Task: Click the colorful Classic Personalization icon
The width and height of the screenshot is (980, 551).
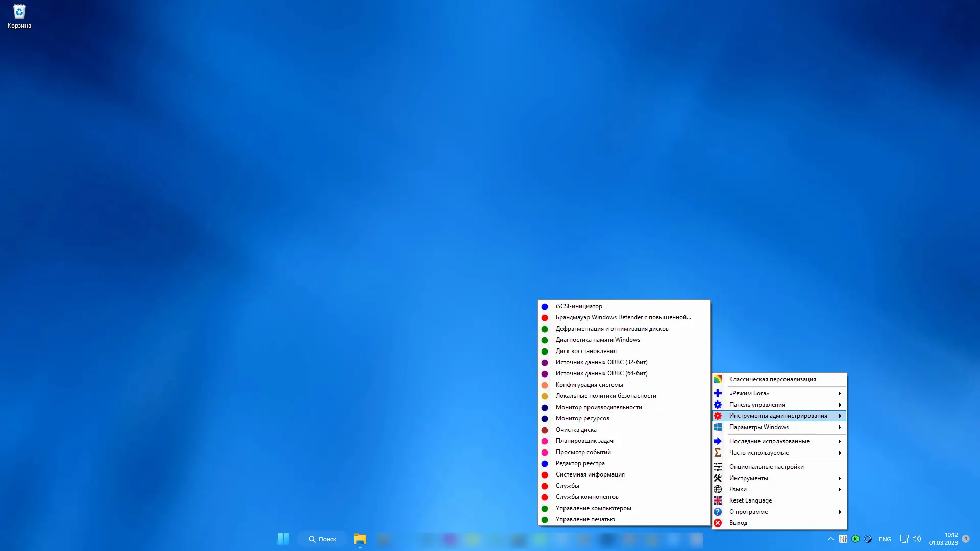Action: 718,379
